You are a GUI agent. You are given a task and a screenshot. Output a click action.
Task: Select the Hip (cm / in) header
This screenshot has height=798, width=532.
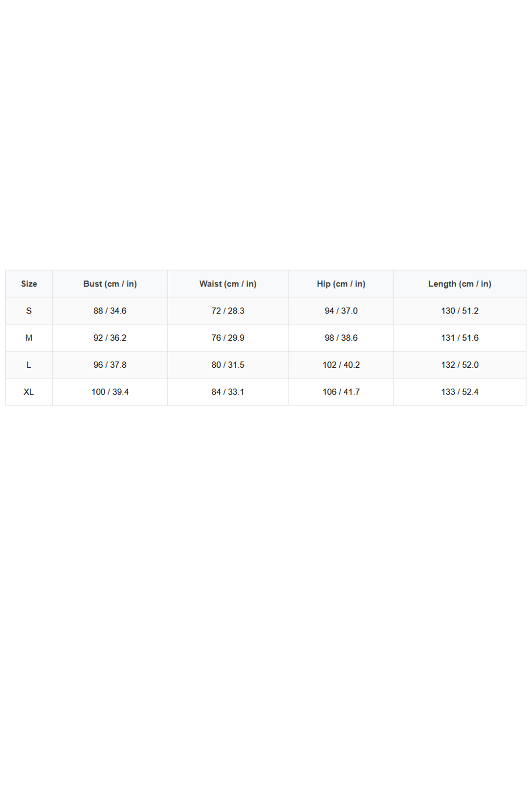click(341, 284)
